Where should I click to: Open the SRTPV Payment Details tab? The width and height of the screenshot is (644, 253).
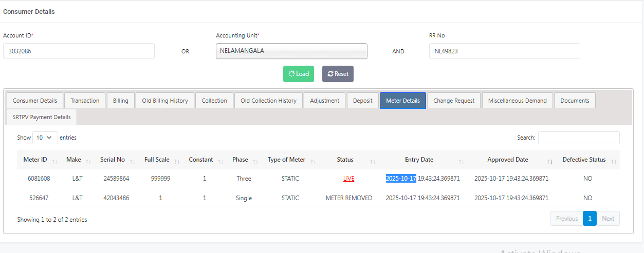pyautogui.click(x=42, y=117)
